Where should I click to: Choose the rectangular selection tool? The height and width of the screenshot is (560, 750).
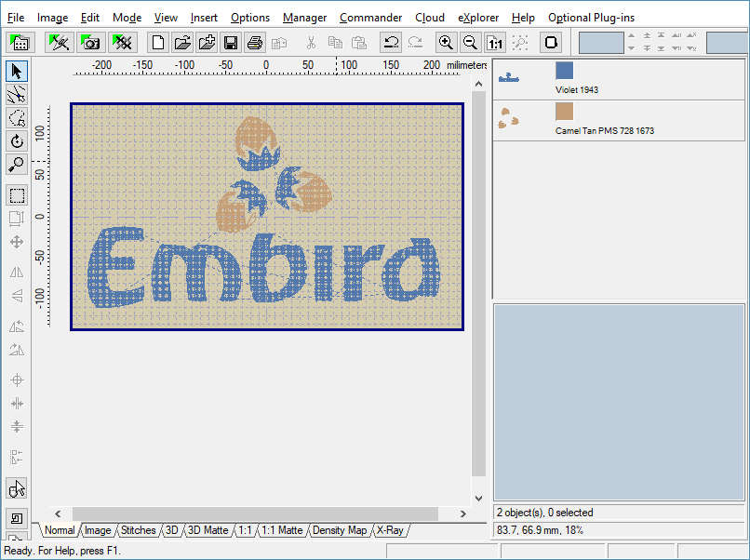17,195
